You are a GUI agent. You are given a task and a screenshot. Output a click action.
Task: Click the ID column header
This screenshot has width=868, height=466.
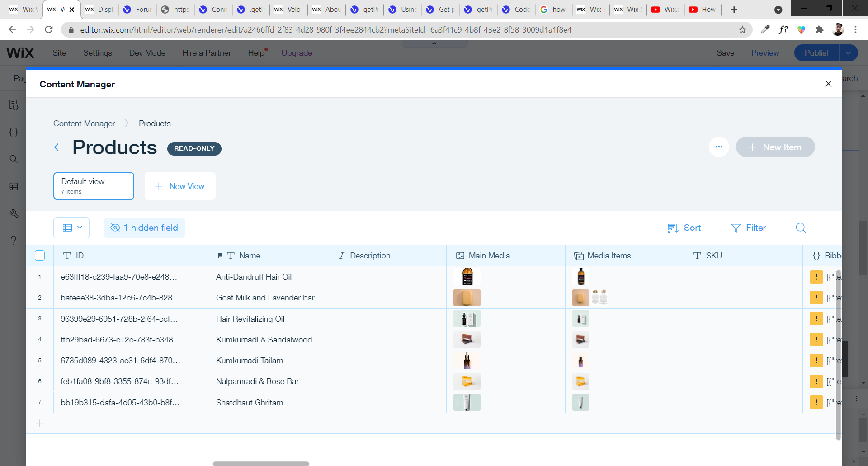pos(131,256)
